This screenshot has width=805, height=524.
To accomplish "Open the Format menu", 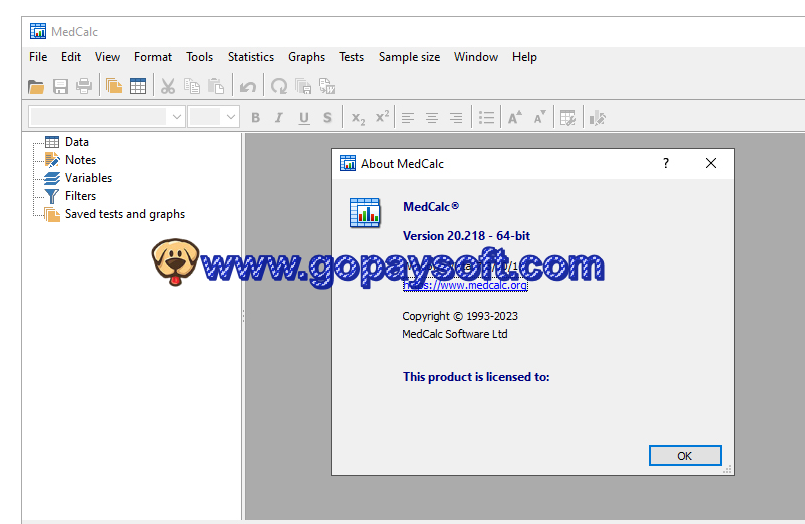I will pyautogui.click(x=153, y=57).
